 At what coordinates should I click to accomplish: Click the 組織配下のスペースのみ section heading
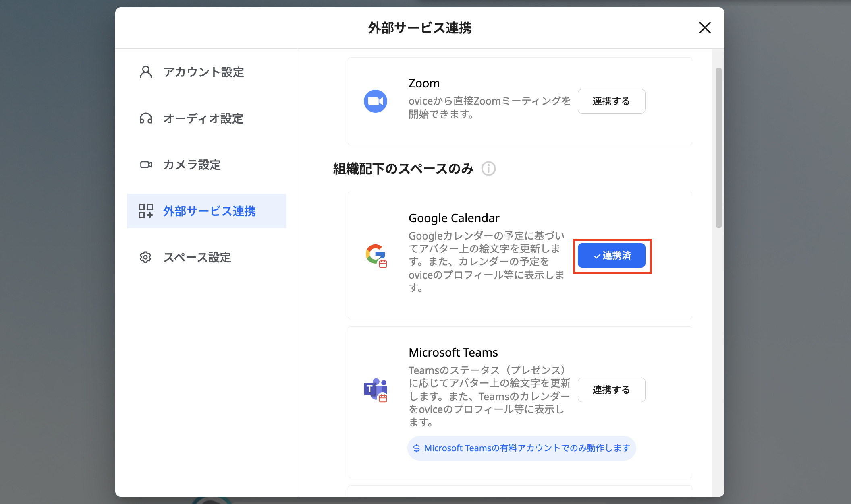click(x=403, y=169)
